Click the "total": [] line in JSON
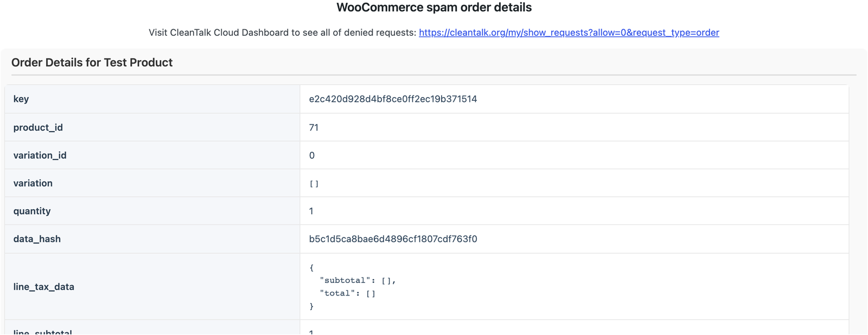The image size is (868, 335). (x=348, y=293)
